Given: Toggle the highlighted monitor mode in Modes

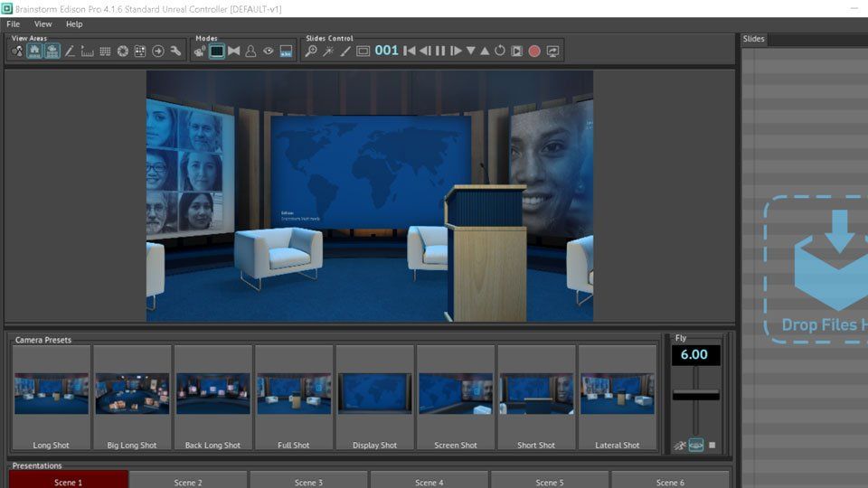Looking at the screenshot, I should point(217,52).
